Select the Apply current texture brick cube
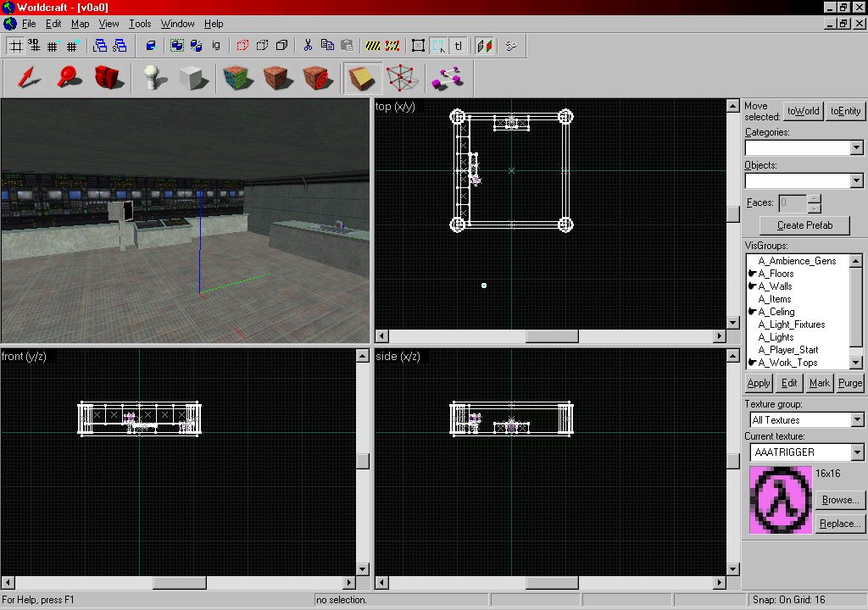Screen dimensions: 868x610 277,77
